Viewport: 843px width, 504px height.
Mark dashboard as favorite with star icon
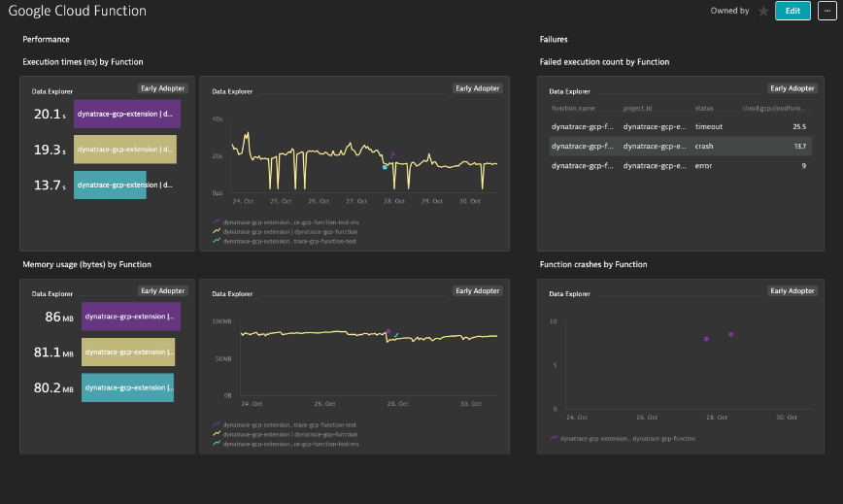tap(763, 11)
